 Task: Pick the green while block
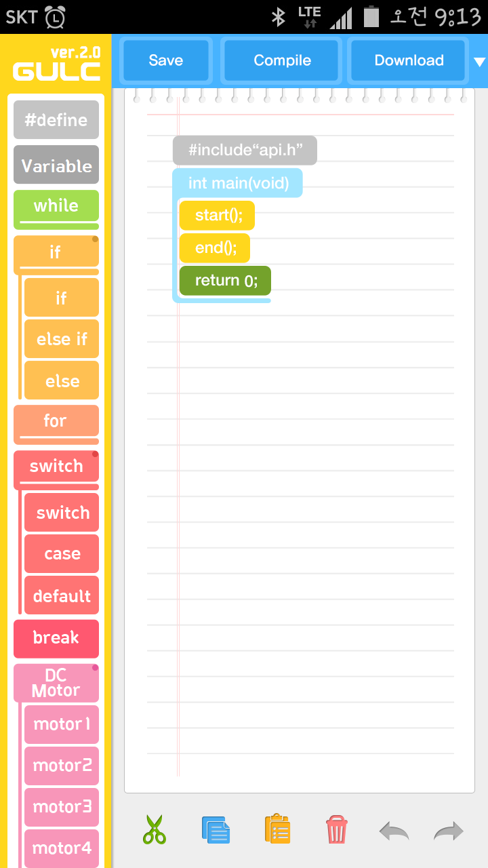(x=56, y=206)
